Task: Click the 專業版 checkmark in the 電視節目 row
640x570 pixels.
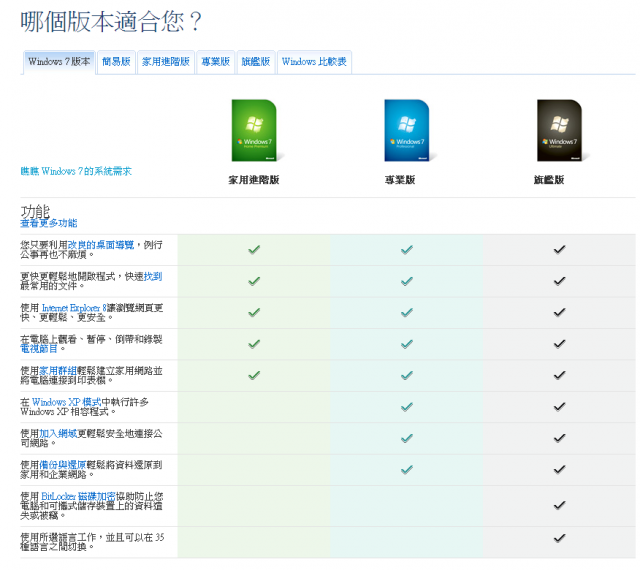Action: (x=407, y=344)
